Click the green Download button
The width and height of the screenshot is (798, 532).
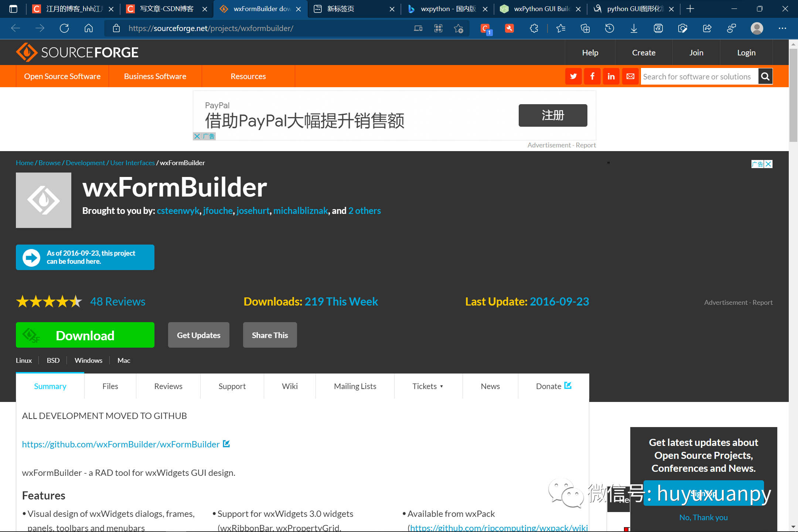[85, 335]
